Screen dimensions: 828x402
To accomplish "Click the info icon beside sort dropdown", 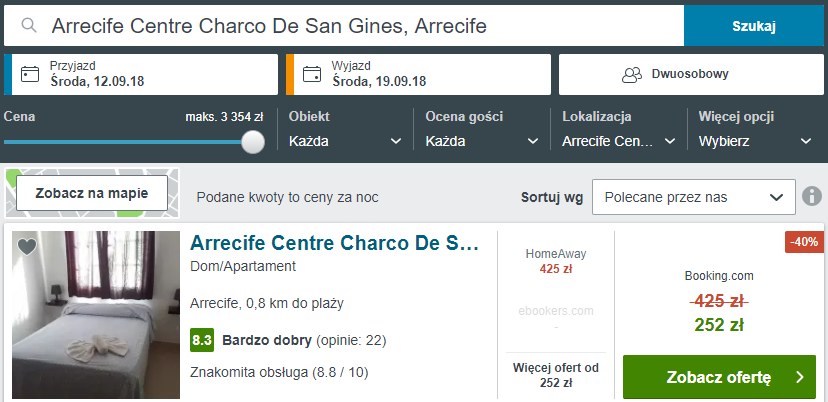I will tap(812, 197).
